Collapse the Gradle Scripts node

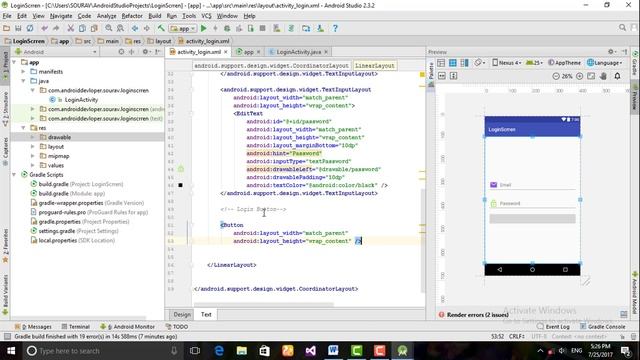pyautogui.click(x=14, y=175)
